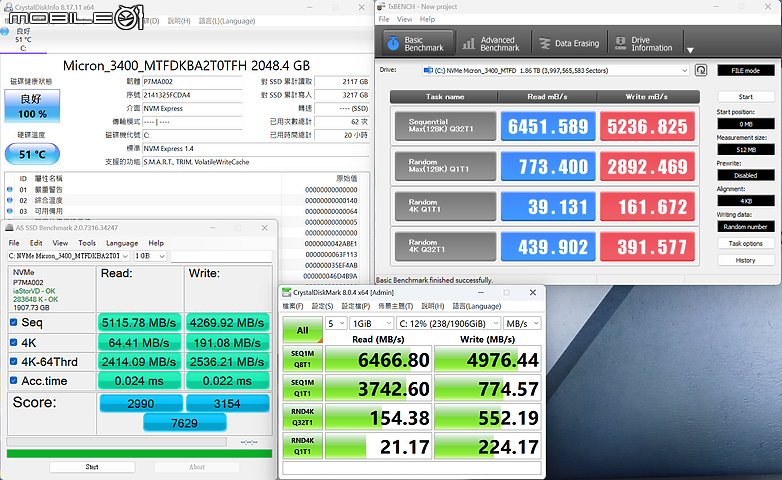Run the SEQ1M Q1T1 test
Screen dimensions: 782x480
pyautogui.click(x=303, y=388)
